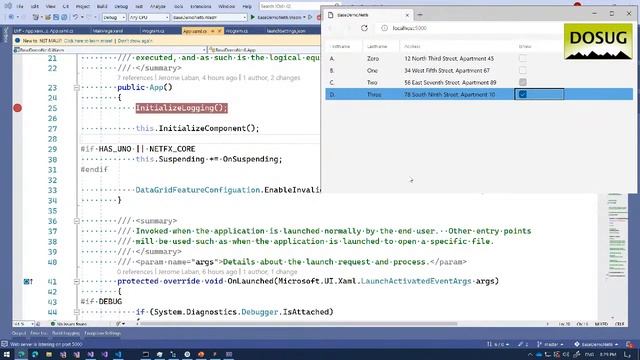Open the master branch dropdown in status bar
This screenshot has height=360, width=640.
[550, 344]
